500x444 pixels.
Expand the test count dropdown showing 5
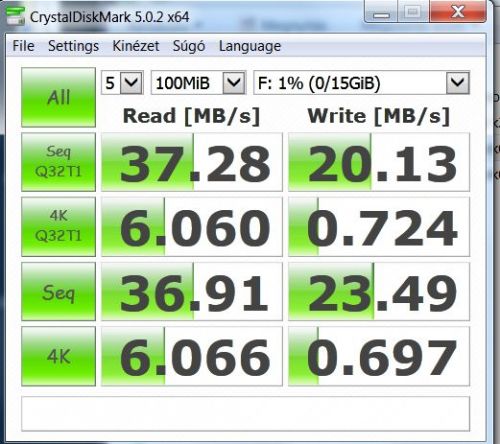[131, 82]
